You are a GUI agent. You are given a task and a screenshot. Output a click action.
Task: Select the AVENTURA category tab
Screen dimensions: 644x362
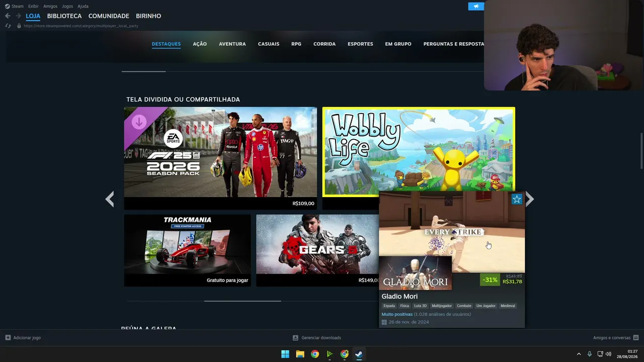click(x=232, y=44)
